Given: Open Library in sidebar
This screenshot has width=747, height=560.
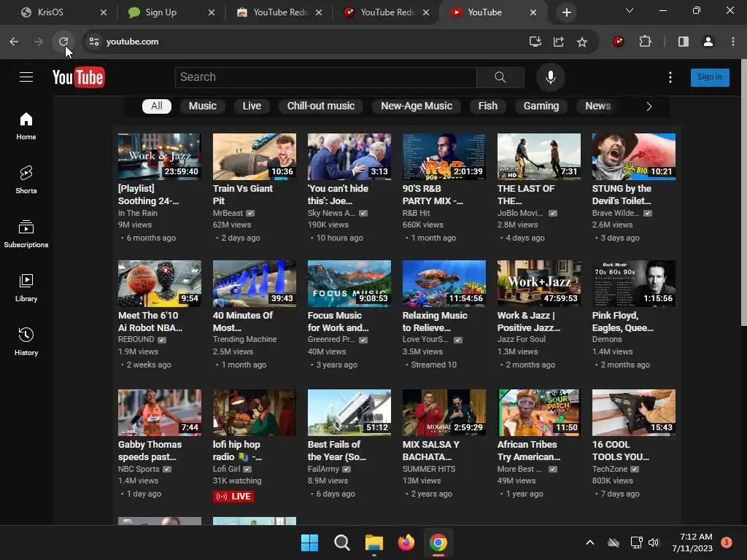Looking at the screenshot, I should pyautogui.click(x=26, y=288).
